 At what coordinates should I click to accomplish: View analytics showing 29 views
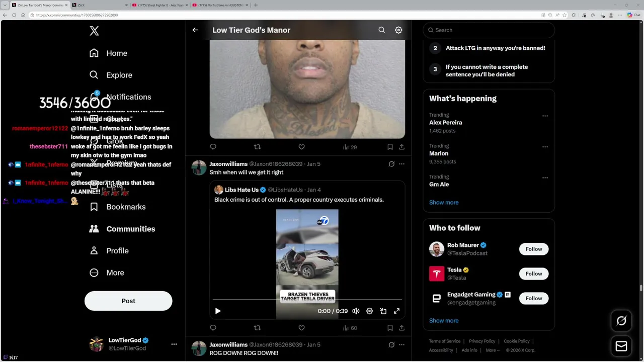(350, 147)
